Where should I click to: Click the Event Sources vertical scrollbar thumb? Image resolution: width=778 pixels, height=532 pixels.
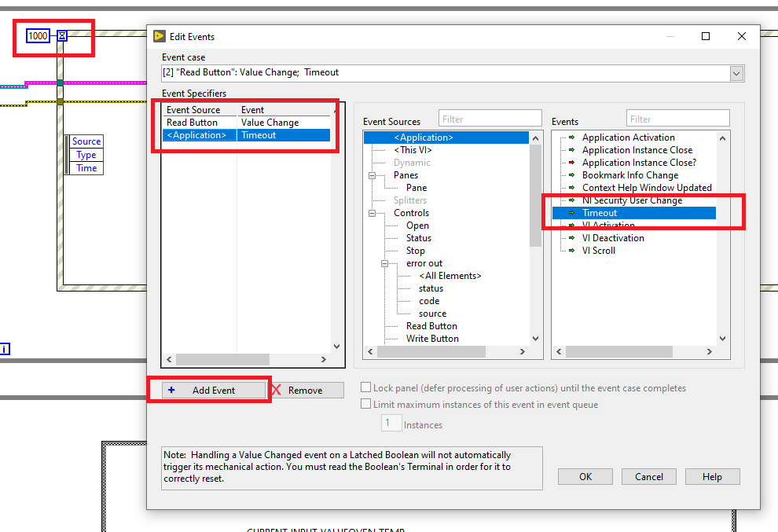[x=535, y=196]
